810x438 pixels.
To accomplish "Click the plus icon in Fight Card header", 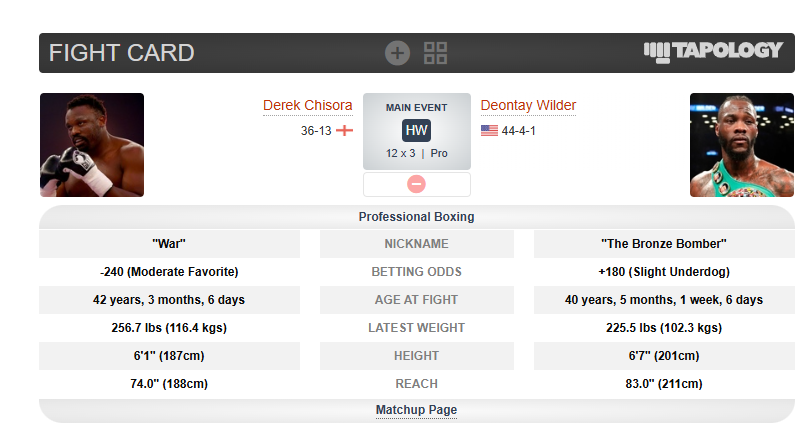I will point(398,53).
